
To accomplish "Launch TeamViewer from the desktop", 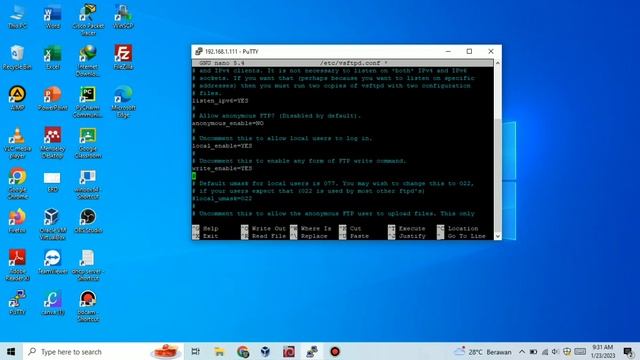I will click(x=53, y=262).
